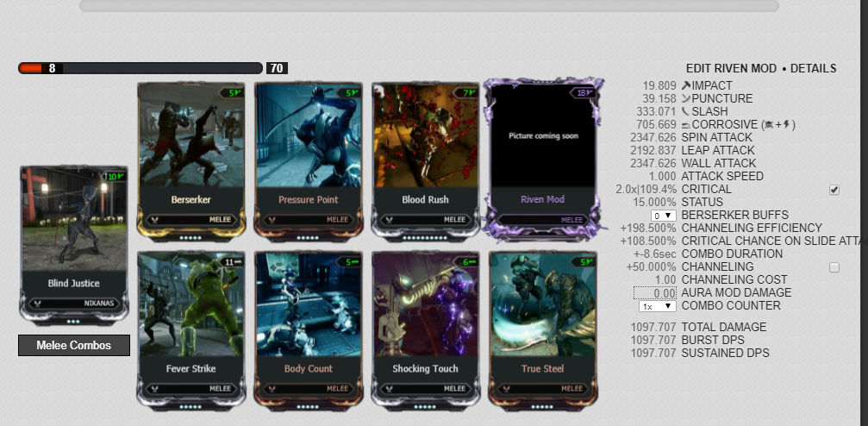Click the rank dots under Blood Rush
The height and width of the screenshot is (426, 868).
pos(425,238)
